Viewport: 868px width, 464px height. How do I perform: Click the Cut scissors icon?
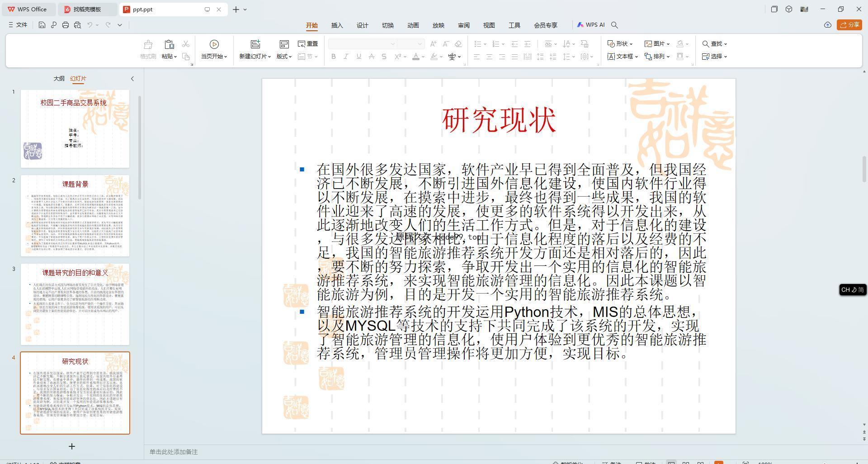pyautogui.click(x=186, y=44)
